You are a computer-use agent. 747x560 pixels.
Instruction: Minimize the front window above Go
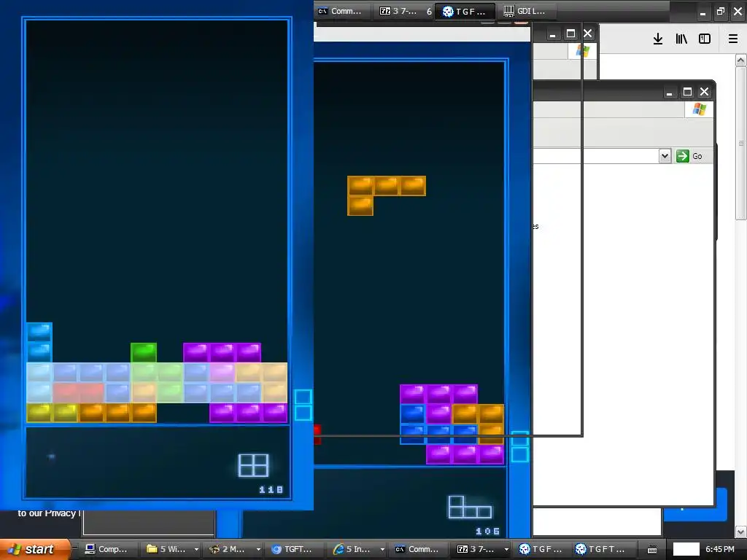(670, 92)
